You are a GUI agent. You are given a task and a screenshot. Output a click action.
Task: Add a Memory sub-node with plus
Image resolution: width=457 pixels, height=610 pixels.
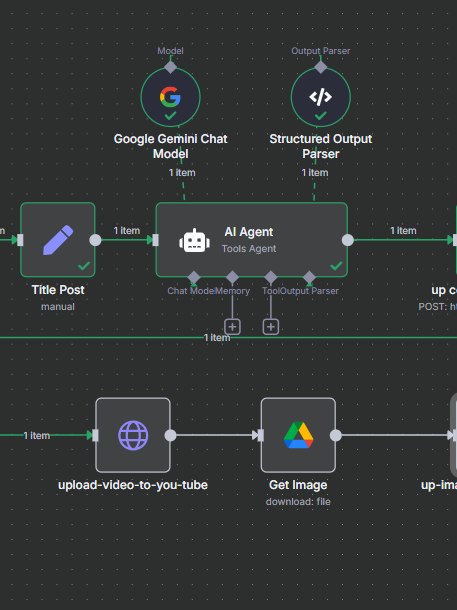click(x=232, y=327)
